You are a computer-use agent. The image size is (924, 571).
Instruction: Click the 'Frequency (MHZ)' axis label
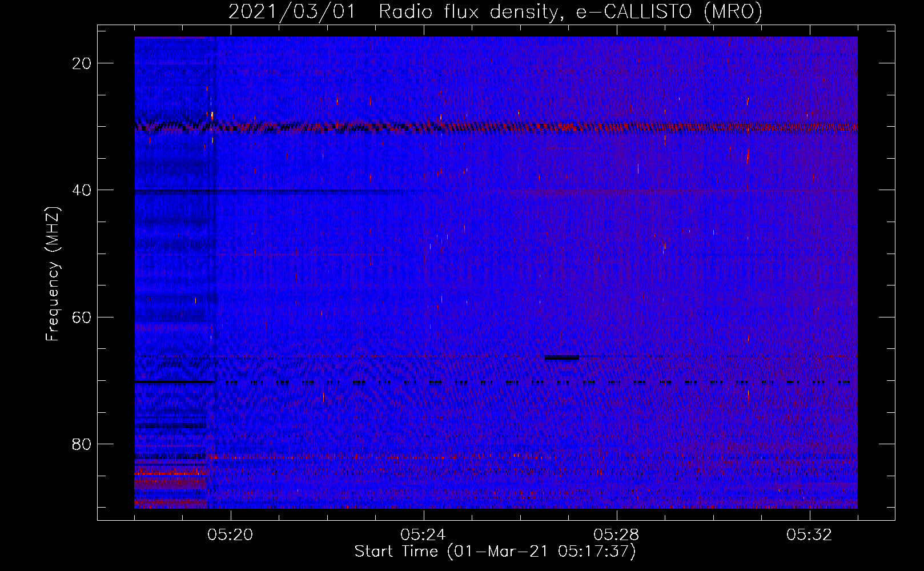pyautogui.click(x=53, y=274)
